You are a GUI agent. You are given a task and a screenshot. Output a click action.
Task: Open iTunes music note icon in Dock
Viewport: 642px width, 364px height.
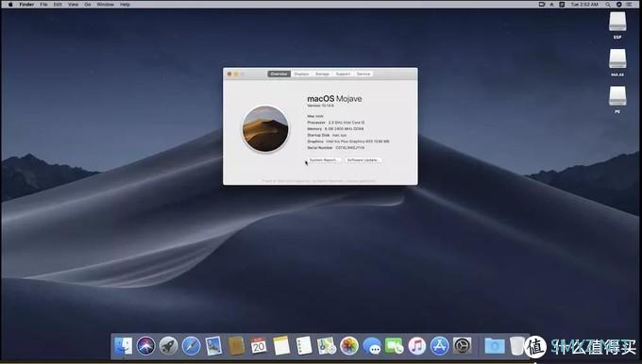[416, 346]
